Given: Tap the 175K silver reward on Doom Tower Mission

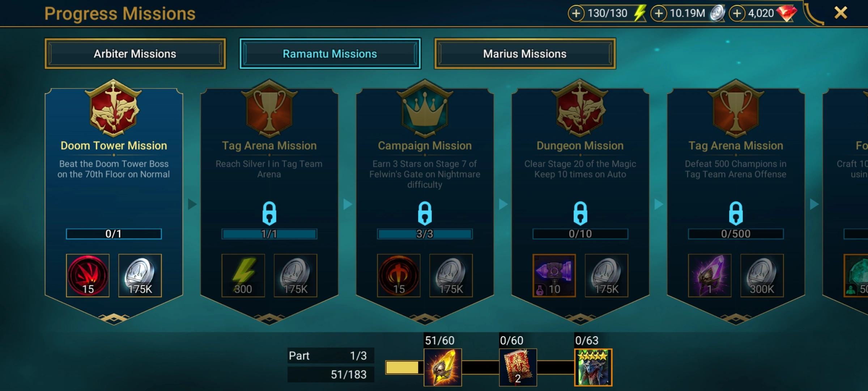Looking at the screenshot, I should coord(140,276).
